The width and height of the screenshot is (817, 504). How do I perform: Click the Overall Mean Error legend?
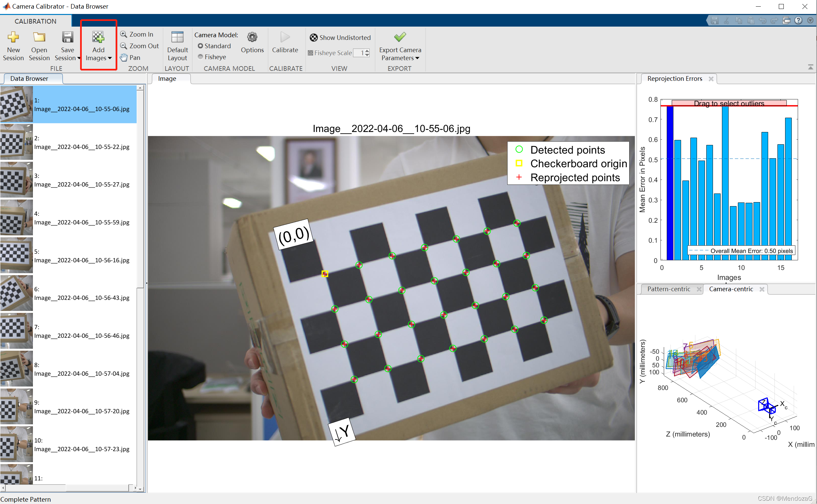tap(741, 251)
